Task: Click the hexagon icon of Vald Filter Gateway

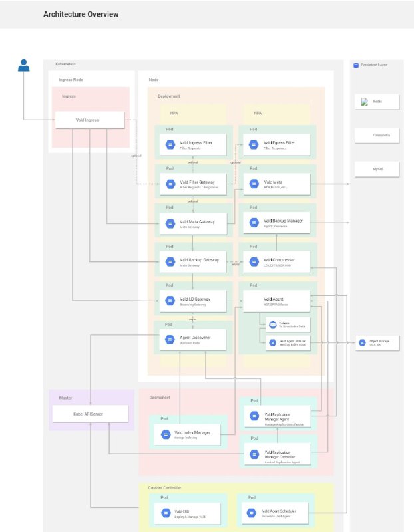Action: [170, 184]
